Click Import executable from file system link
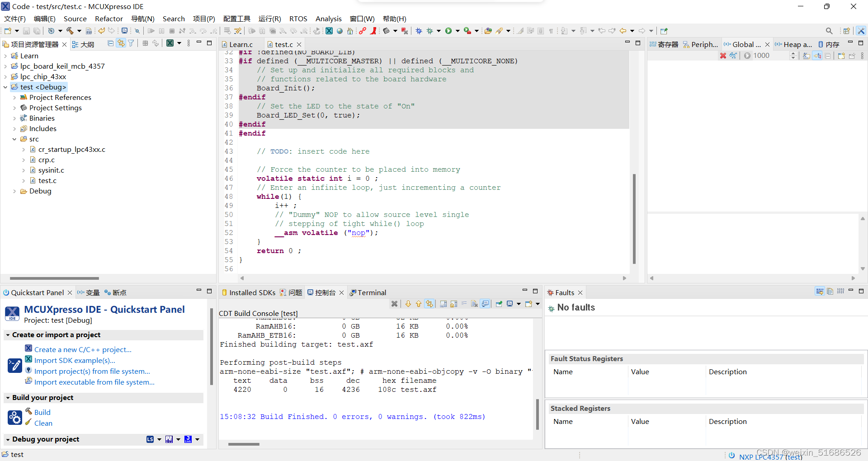This screenshot has height=461, width=868. tap(94, 382)
